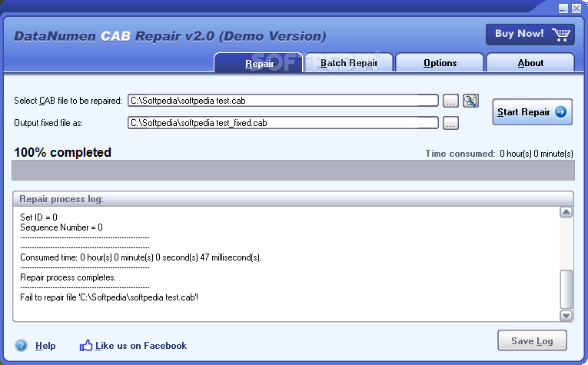The image size is (588, 365).
Task: Click the log scrollbar thumb
Action: [566, 289]
